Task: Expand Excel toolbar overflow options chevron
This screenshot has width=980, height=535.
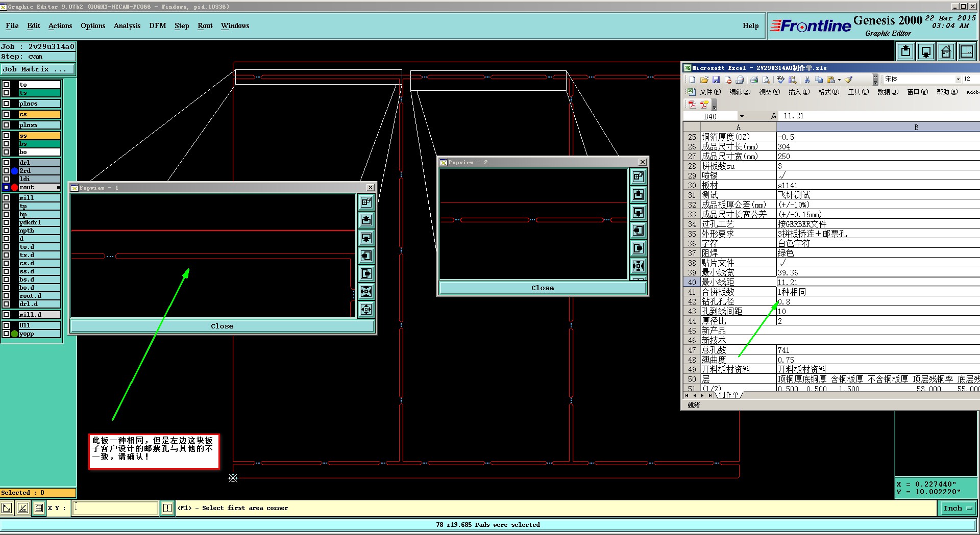Action: (875, 80)
